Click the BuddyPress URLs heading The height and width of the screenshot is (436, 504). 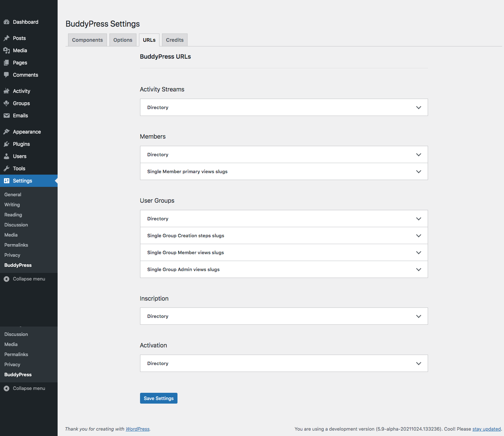point(165,57)
